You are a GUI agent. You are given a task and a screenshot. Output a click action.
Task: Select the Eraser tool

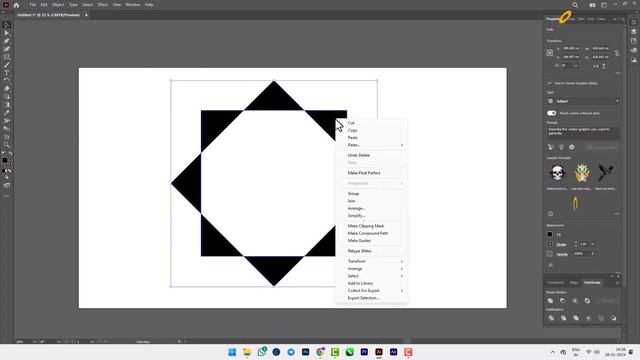coord(7,89)
